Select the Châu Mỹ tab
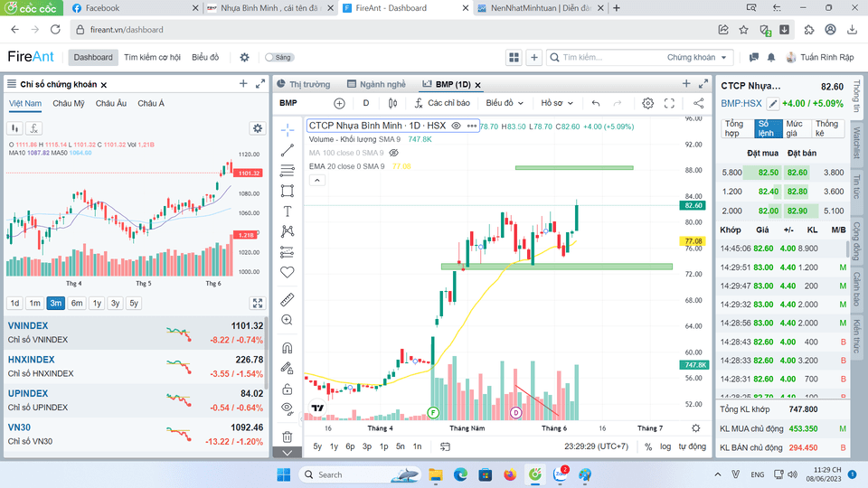 (x=69, y=103)
